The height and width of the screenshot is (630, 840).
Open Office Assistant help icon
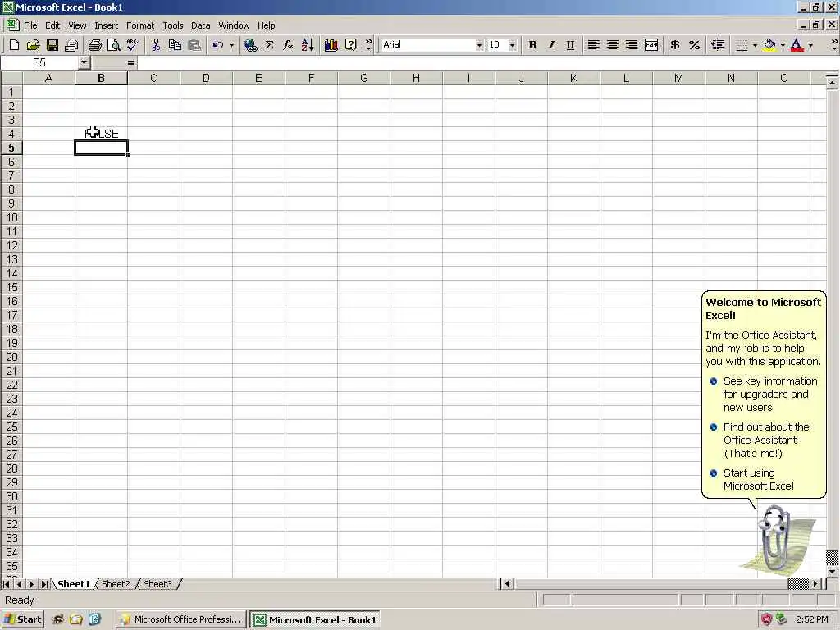[x=350, y=45]
